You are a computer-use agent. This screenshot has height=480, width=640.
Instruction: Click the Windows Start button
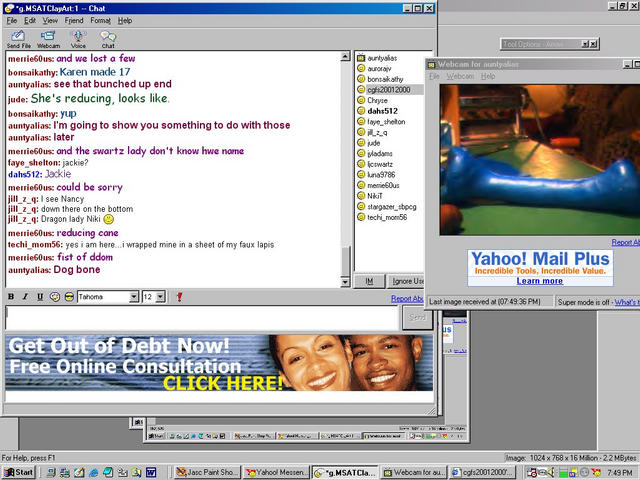click(18, 472)
